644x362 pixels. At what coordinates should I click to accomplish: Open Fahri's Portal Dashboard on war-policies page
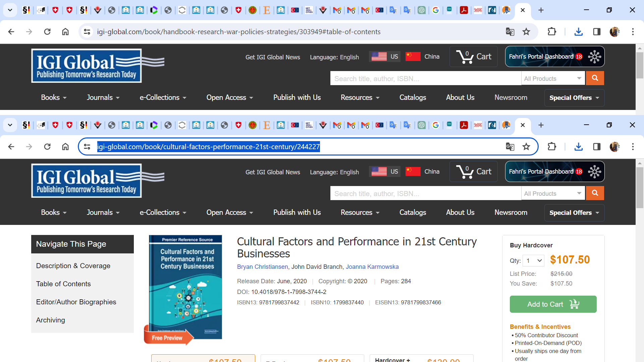pyautogui.click(x=555, y=56)
